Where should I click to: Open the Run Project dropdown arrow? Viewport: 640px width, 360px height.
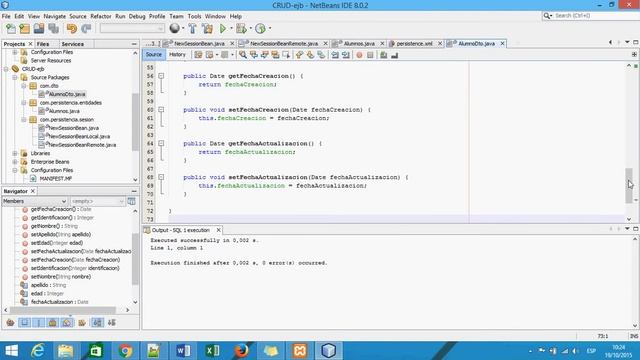coord(231,29)
